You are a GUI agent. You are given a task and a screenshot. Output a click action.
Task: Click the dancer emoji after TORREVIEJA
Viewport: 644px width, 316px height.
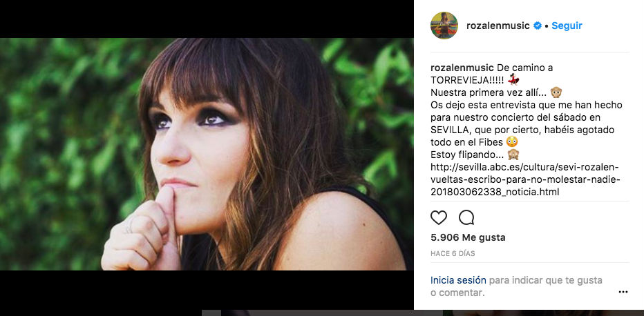tap(513, 79)
